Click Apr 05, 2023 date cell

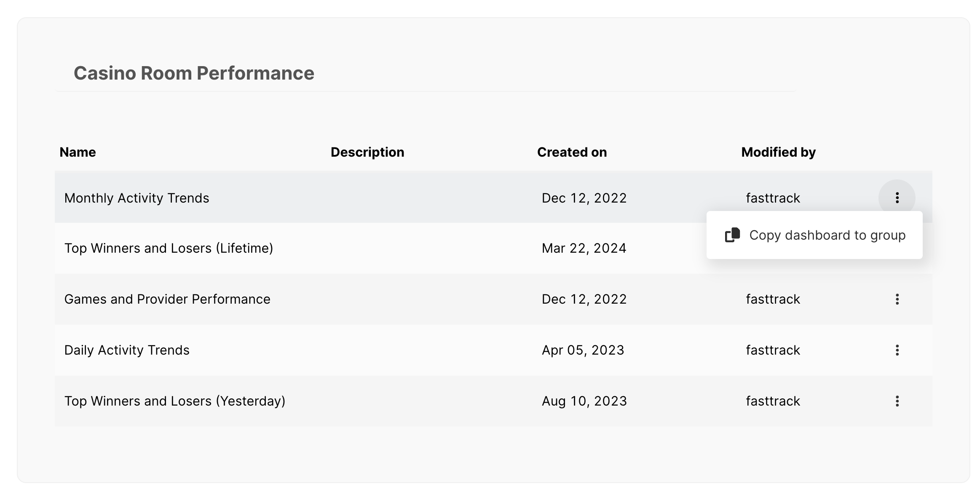pos(583,350)
